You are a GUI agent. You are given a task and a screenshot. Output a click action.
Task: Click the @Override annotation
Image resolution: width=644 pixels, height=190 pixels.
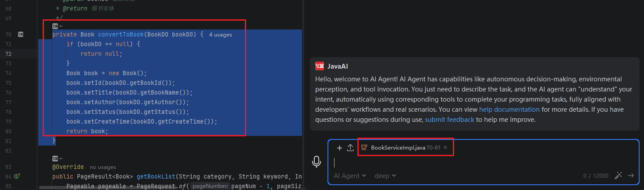(x=68, y=167)
